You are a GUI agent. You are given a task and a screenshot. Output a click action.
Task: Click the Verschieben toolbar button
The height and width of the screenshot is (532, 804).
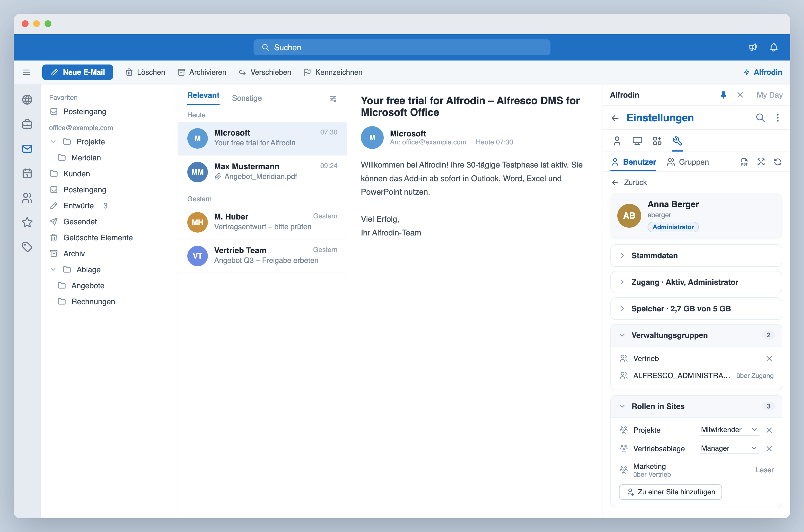265,72
